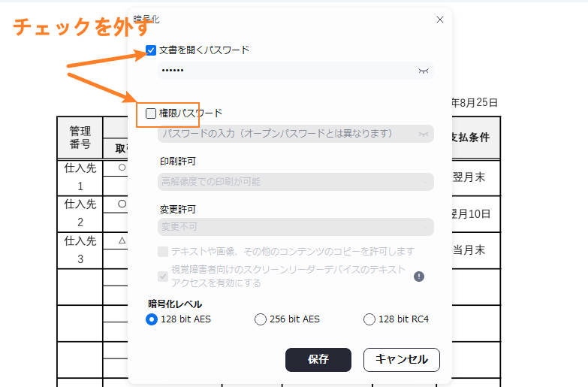Click the 8月25日 date text in document
The height and width of the screenshot is (387, 588).
(479, 102)
